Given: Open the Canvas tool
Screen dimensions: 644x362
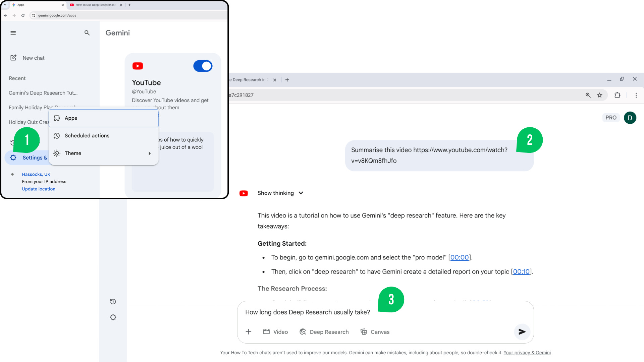Looking at the screenshot, I should [375, 332].
